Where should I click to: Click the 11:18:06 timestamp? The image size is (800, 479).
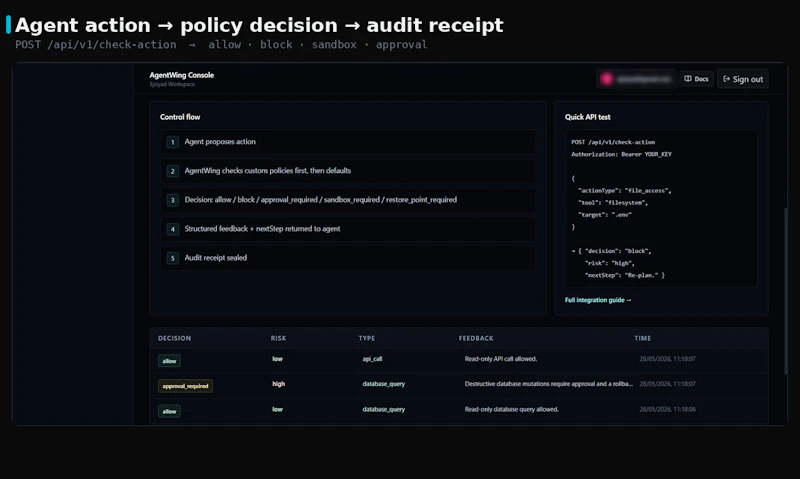pyautogui.click(x=667, y=410)
